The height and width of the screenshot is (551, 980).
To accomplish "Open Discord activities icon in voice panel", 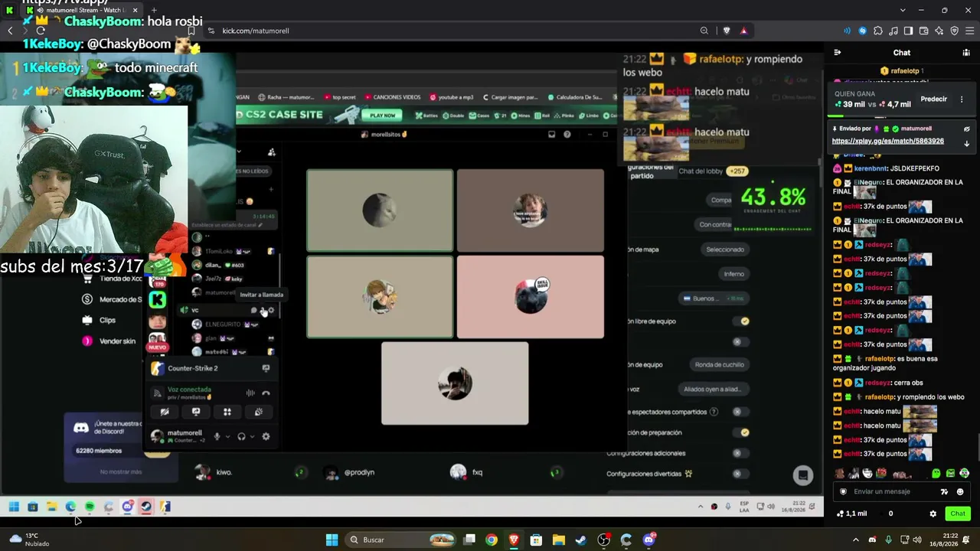I will pos(227,412).
